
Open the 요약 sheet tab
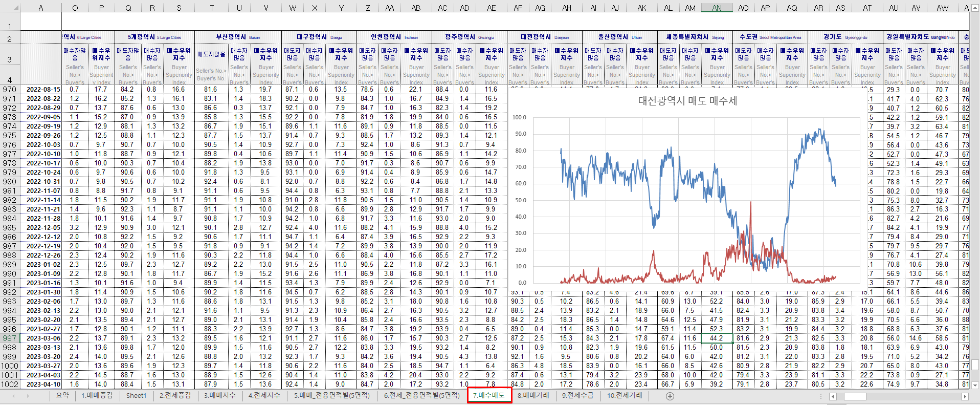pyautogui.click(x=62, y=395)
